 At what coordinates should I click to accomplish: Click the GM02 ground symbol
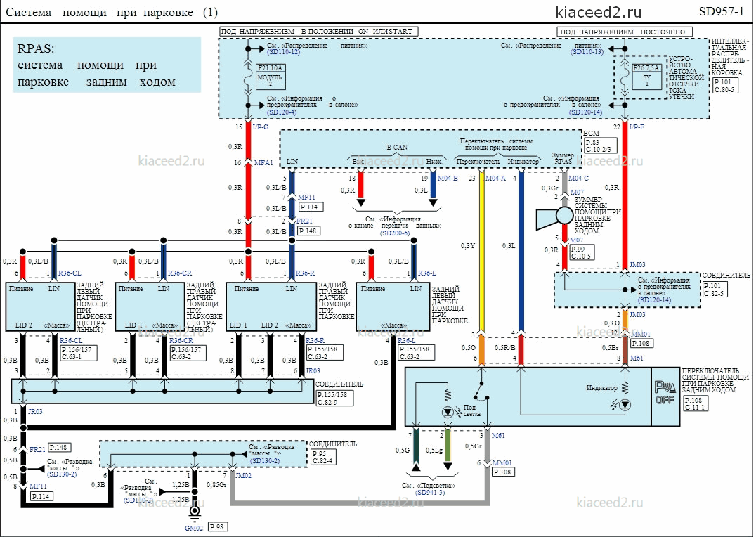coord(195,513)
